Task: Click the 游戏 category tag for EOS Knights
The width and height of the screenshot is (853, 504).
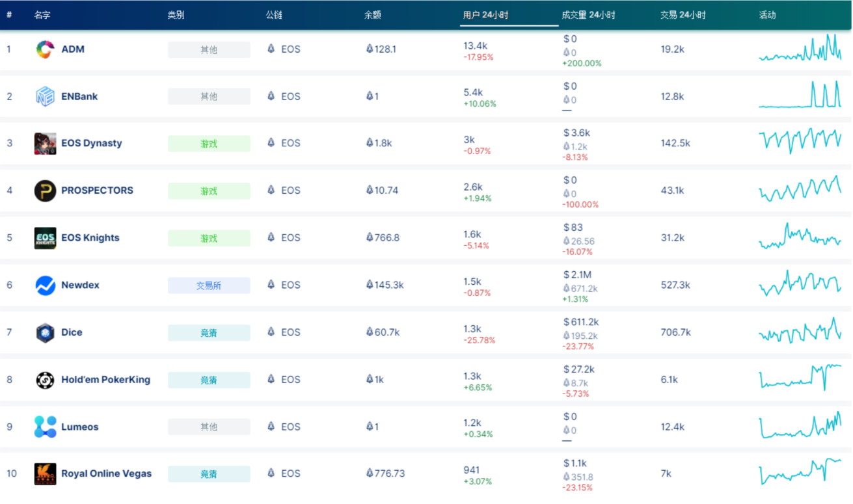Action: tap(209, 238)
